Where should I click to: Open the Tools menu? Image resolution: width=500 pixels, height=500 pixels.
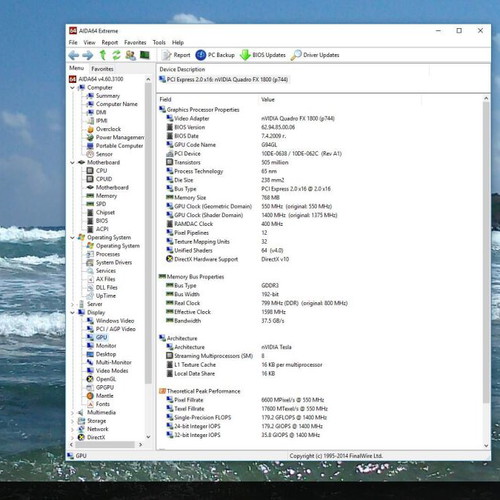coord(159,42)
